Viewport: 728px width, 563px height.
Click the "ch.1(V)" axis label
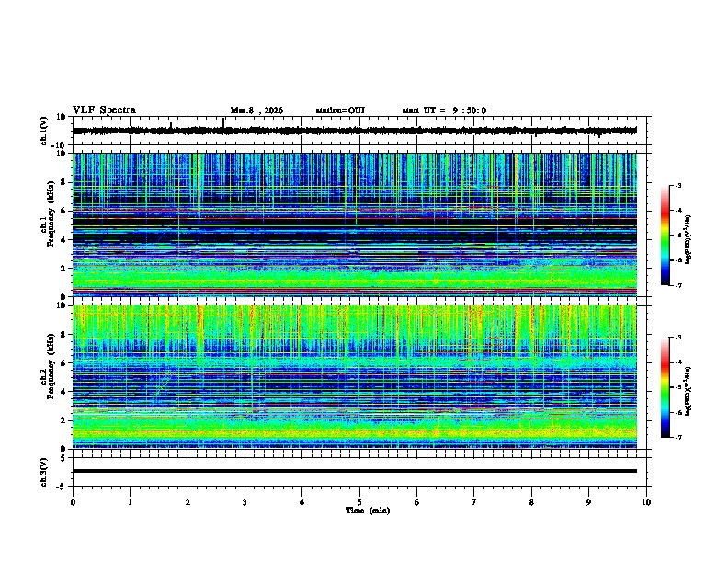point(43,131)
